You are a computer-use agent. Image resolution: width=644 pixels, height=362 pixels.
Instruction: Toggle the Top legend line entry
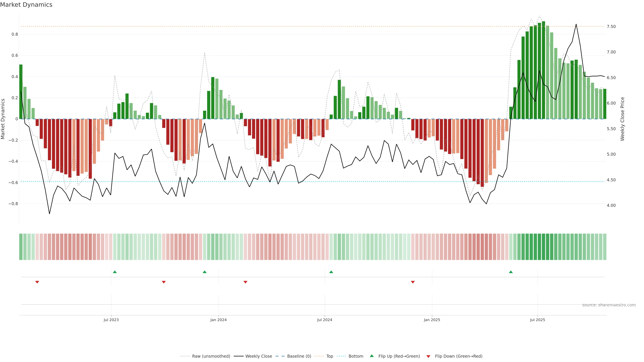tap(330, 356)
